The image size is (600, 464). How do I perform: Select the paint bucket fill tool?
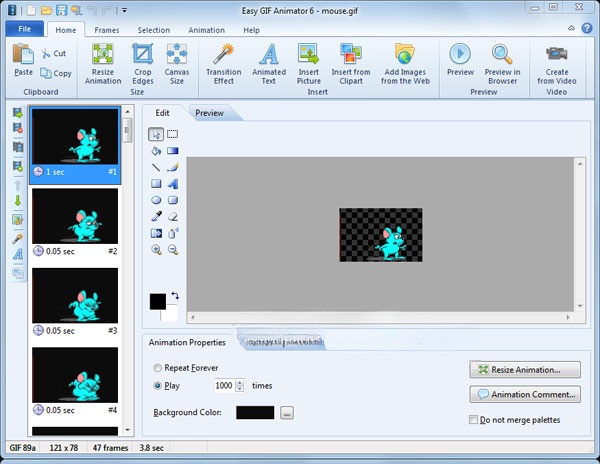tap(156, 151)
